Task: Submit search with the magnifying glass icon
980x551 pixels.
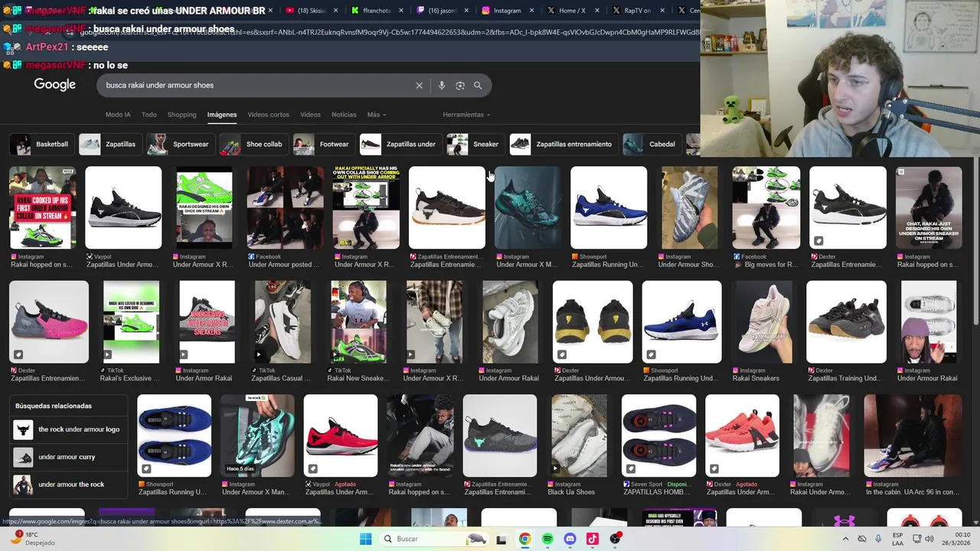Action: point(478,86)
